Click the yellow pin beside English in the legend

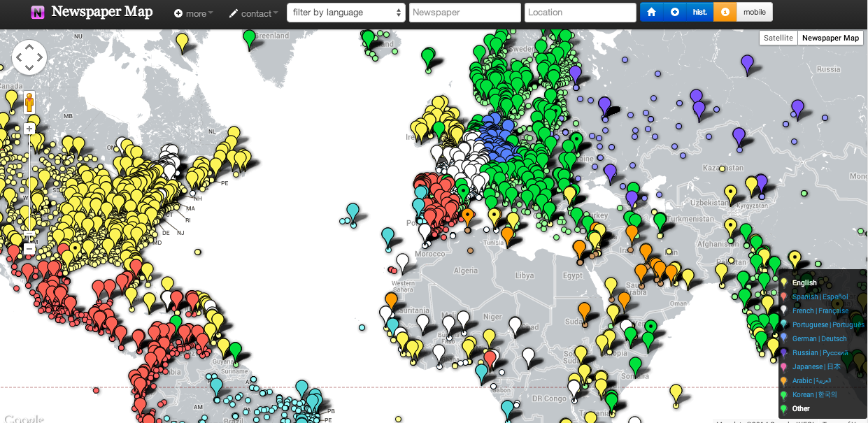click(783, 282)
